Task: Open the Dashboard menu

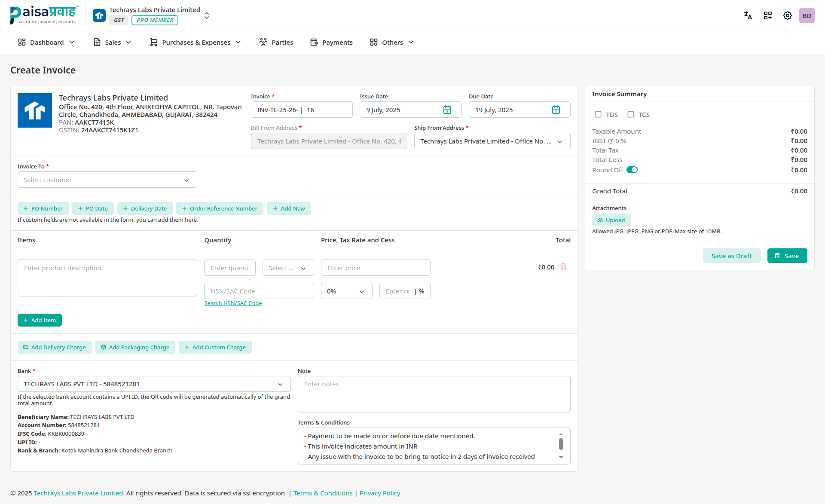Action: [46, 42]
